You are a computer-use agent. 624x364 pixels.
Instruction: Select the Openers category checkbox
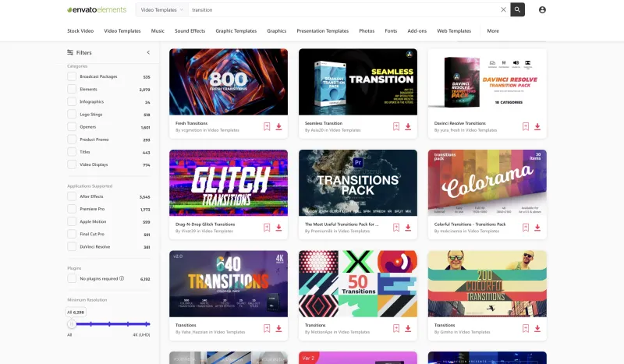click(72, 126)
